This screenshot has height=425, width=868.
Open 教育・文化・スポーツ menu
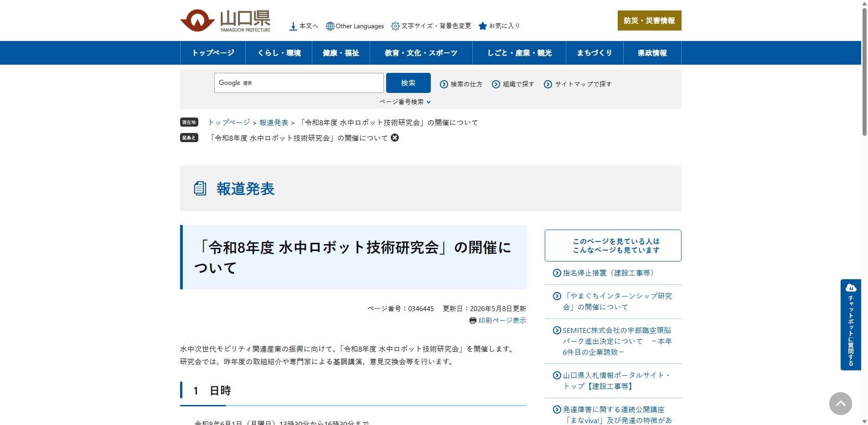pos(421,53)
